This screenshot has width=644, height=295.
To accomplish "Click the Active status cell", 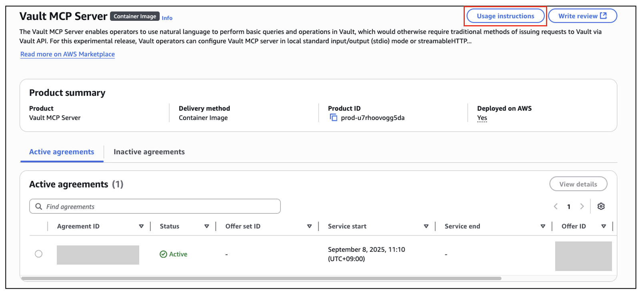I will [x=174, y=254].
